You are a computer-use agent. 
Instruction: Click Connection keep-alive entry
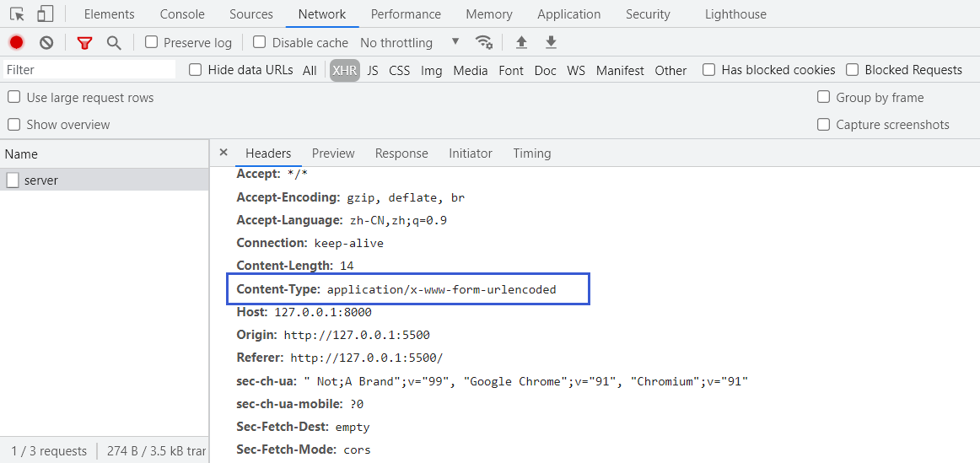coord(310,243)
